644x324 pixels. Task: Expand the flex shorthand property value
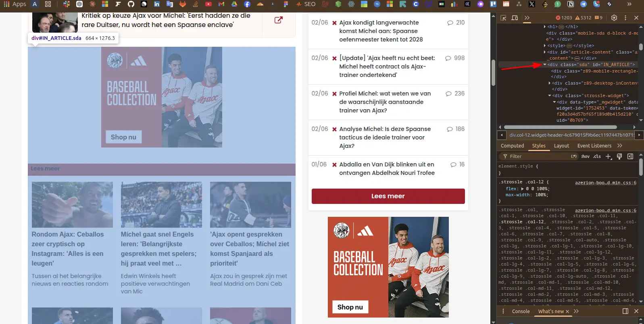point(523,189)
